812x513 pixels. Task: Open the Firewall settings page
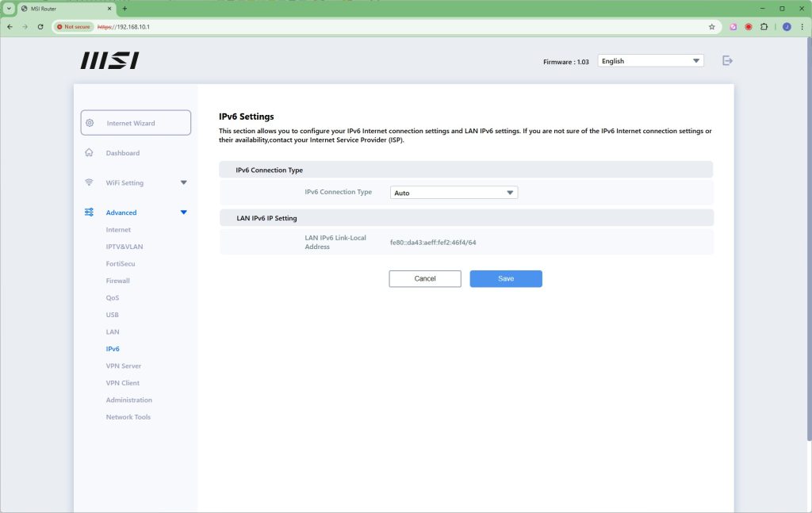[118, 281]
